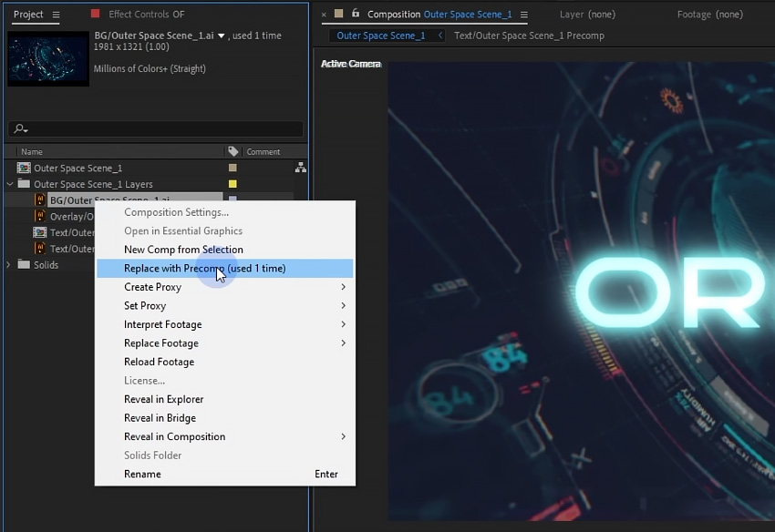Click the Active Camera view label

tap(351, 64)
